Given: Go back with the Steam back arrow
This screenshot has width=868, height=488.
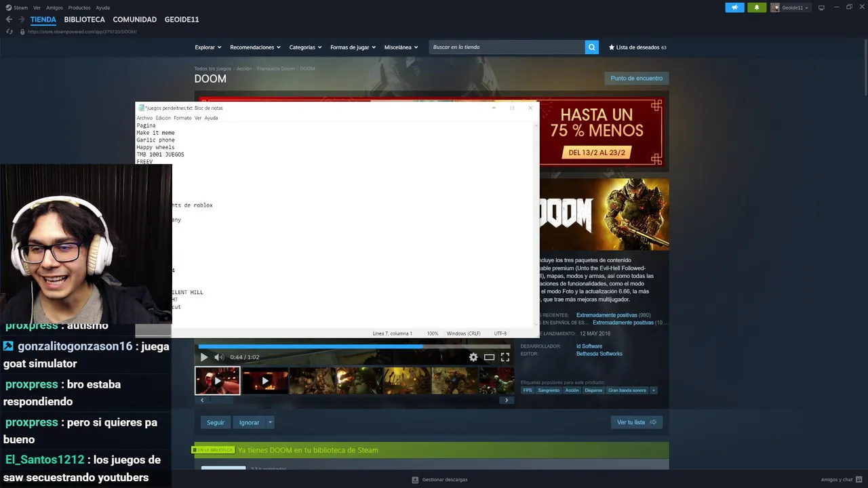Looking at the screenshot, I should (x=9, y=20).
